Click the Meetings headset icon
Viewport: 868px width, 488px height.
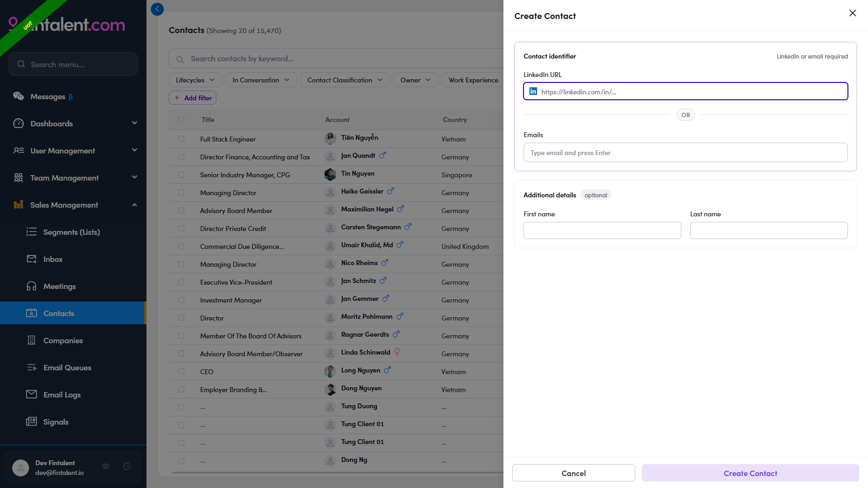click(x=31, y=286)
